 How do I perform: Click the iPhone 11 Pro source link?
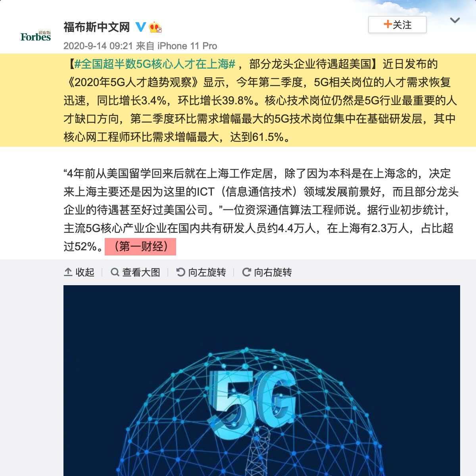(187, 46)
